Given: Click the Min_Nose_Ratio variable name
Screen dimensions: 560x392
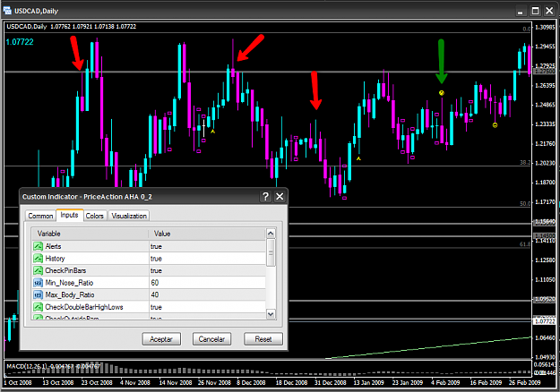Looking at the screenshot, I should (x=69, y=283).
